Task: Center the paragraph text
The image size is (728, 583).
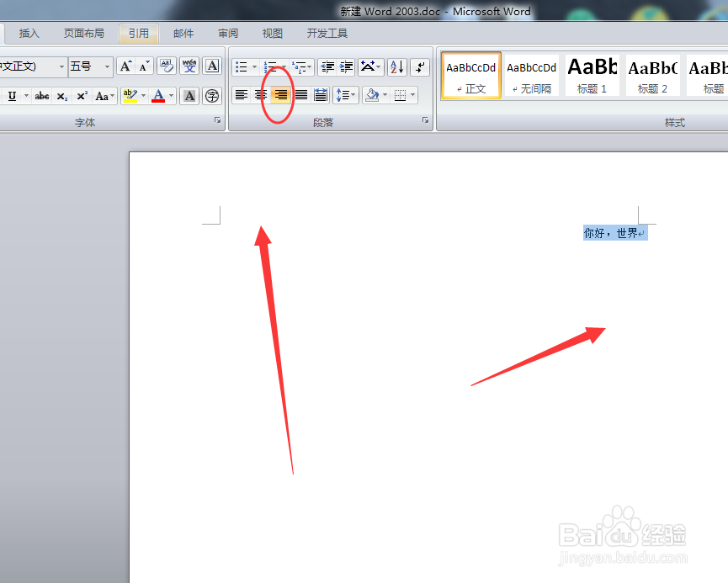Action: (261, 95)
